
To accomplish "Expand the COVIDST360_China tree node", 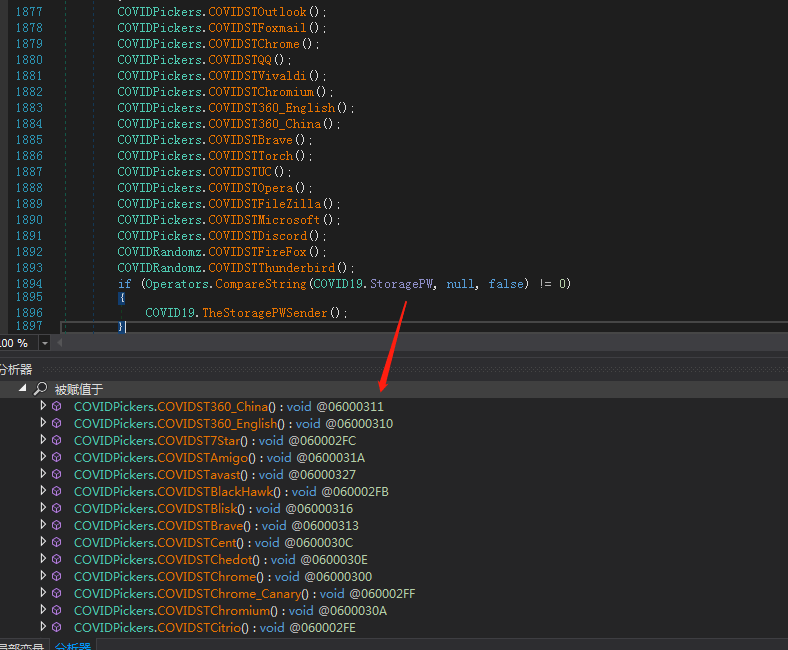I will coord(43,406).
